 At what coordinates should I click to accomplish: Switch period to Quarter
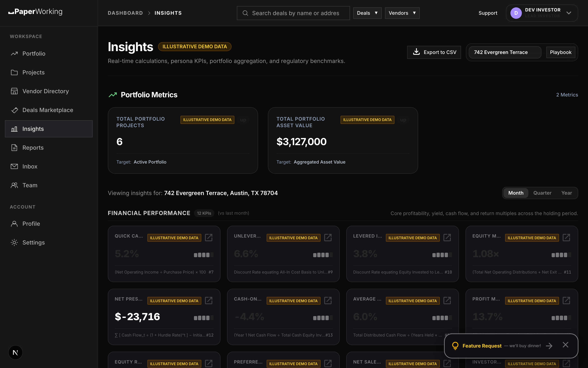(542, 193)
